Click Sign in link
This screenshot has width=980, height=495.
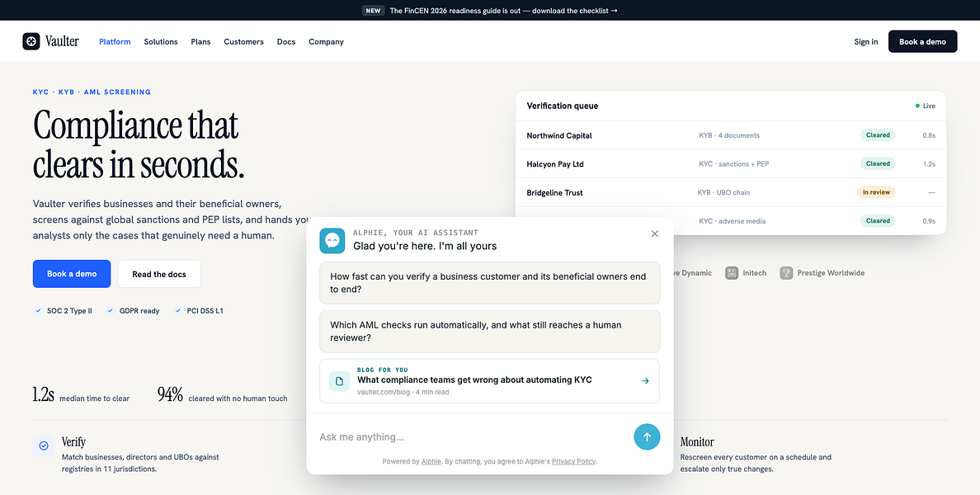[866, 42]
